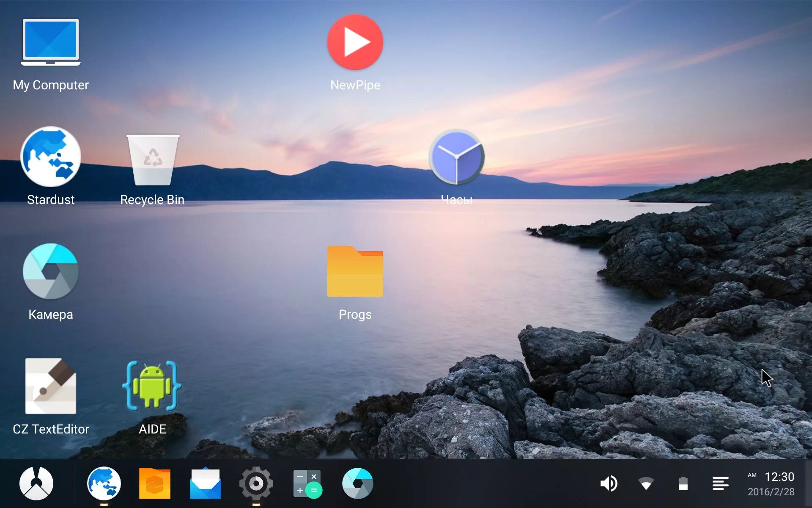Viewport: 812px width, 508px height.
Task: Open the AIDE Android IDE
Action: [x=152, y=386]
